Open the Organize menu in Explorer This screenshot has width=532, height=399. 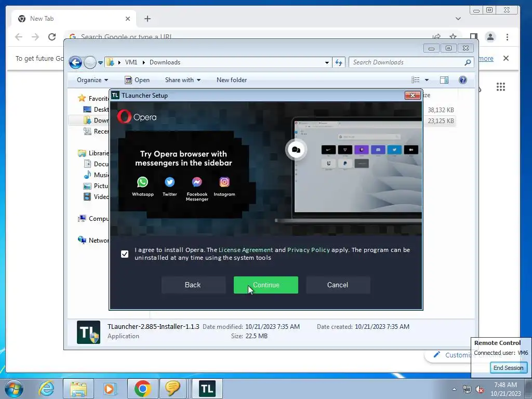point(92,80)
